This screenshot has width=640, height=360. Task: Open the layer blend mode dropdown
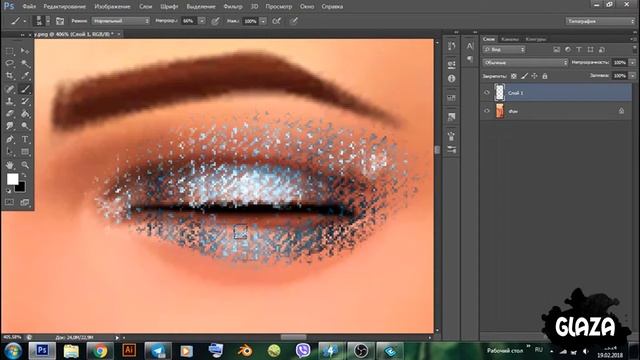(x=525, y=62)
